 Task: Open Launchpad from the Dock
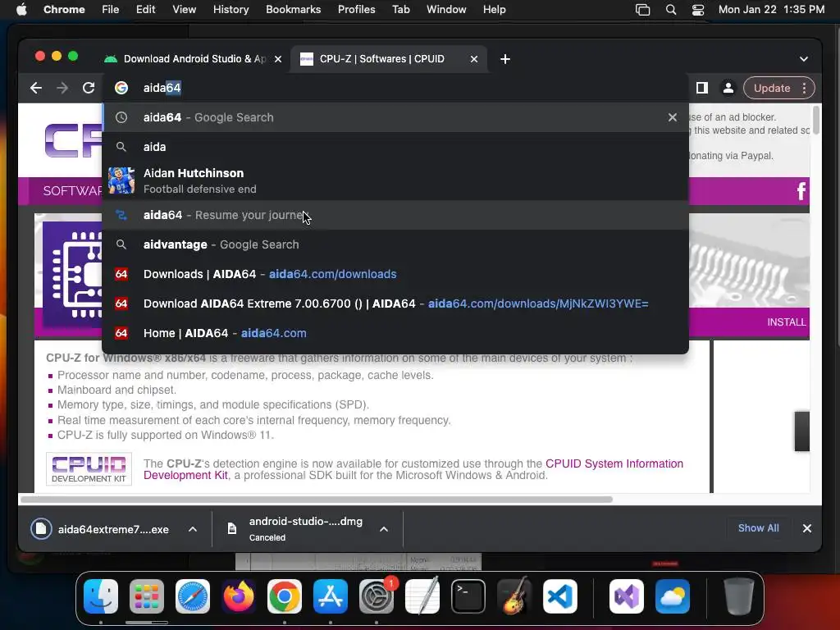coord(147,596)
